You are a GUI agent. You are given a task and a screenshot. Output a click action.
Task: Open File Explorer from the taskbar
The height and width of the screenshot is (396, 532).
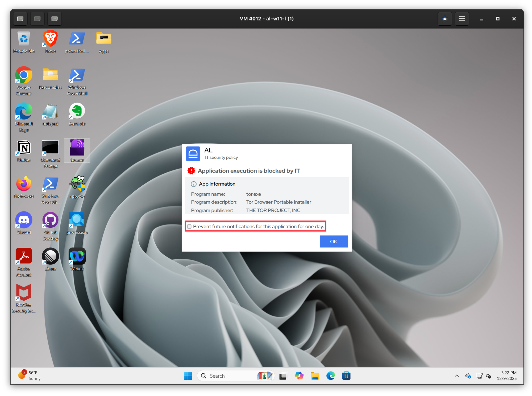315,376
